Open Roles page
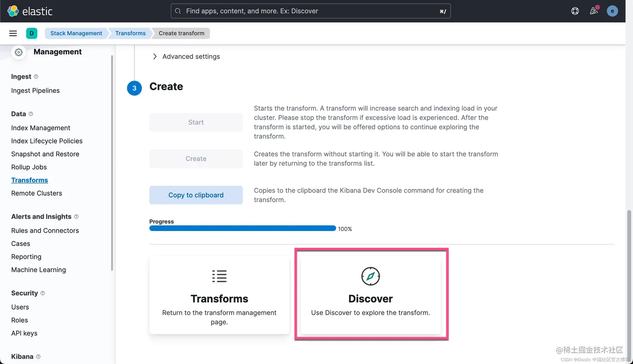Image resolution: width=633 pixels, height=364 pixels. [20, 320]
